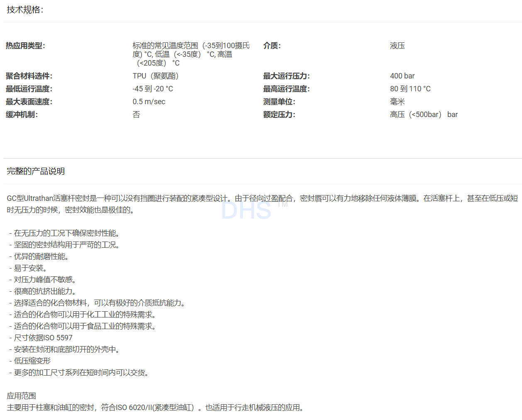
Task: Select the 标准的常见温度范围 value text
Action: pos(191,54)
